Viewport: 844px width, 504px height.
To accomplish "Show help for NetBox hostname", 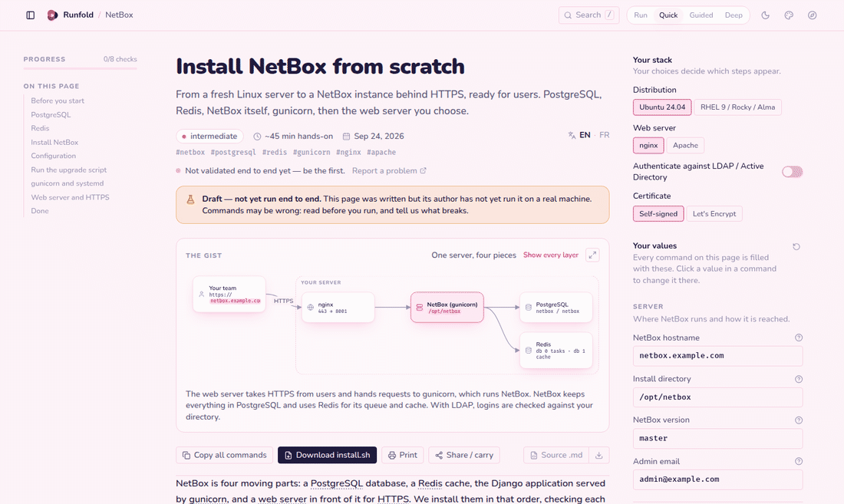I will tap(799, 338).
